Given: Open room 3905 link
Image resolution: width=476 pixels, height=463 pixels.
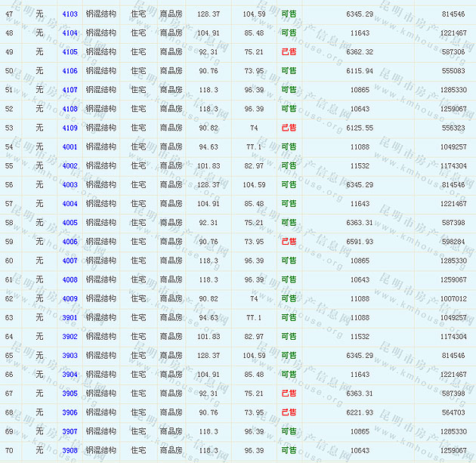Looking at the screenshot, I should click(70, 394).
